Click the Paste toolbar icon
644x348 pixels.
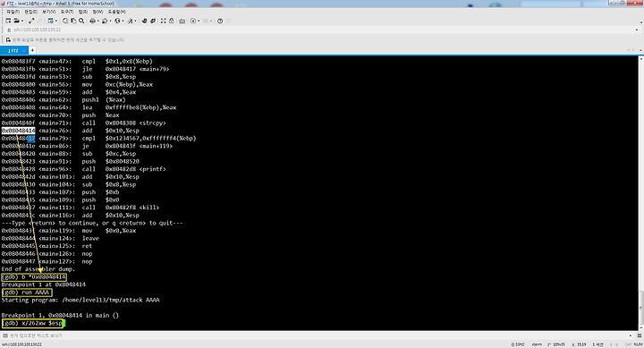[x=73, y=21]
